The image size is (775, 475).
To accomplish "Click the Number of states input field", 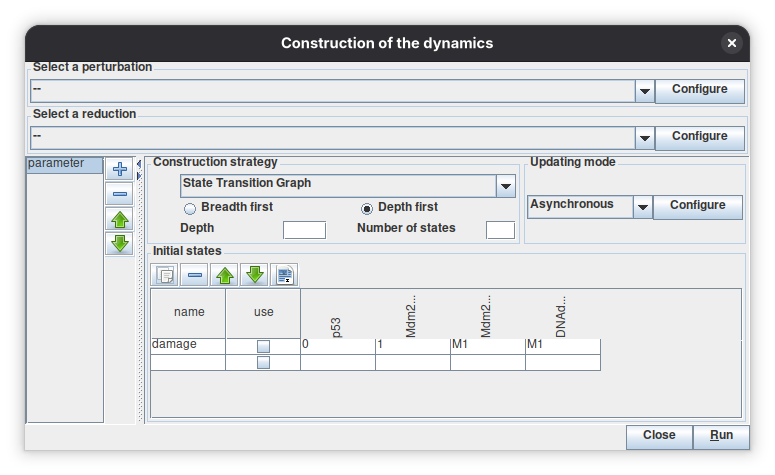I will click(x=500, y=230).
